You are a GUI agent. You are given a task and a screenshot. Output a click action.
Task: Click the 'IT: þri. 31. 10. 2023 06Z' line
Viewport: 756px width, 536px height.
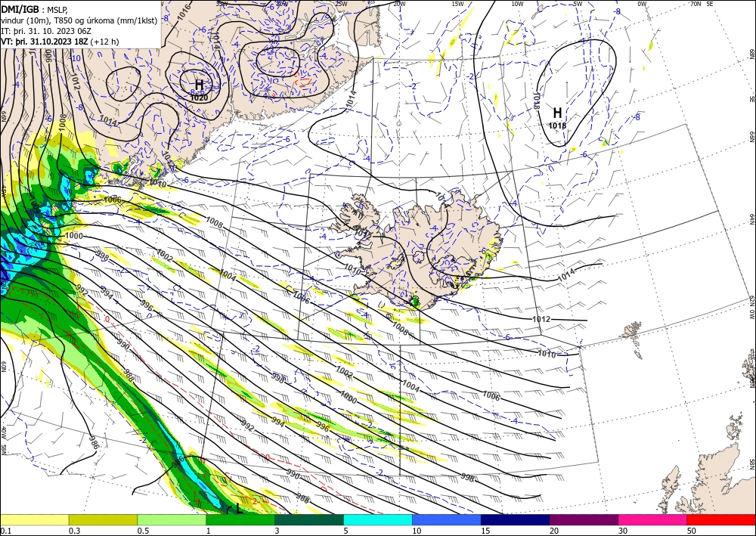click(46, 31)
